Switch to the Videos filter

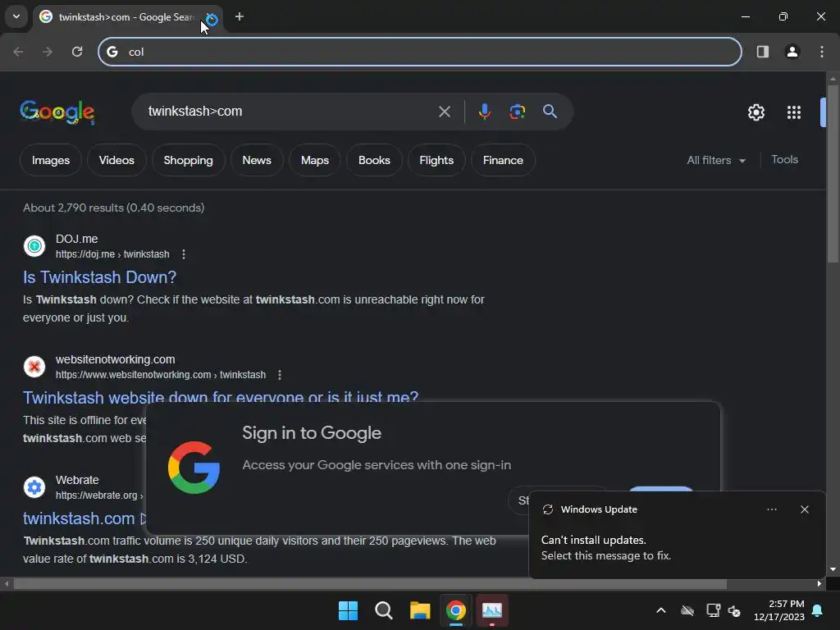(x=116, y=160)
